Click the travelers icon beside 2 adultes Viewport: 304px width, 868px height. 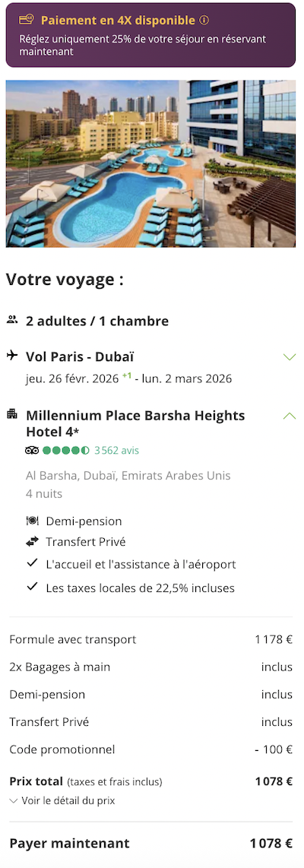(x=12, y=320)
